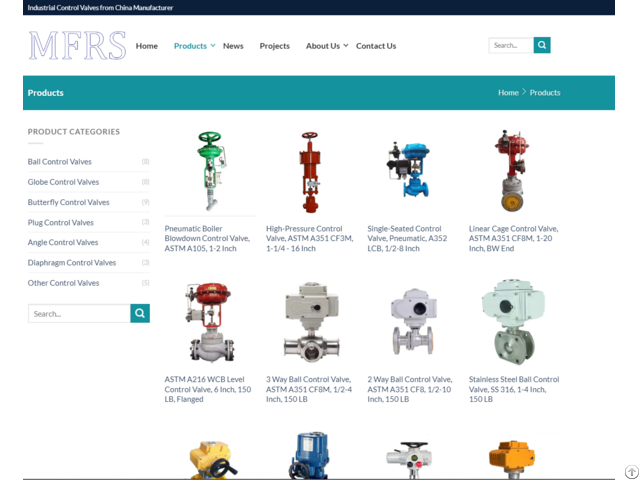Open the About Us menu item
The width and height of the screenshot is (640, 480).
[x=323, y=46]
